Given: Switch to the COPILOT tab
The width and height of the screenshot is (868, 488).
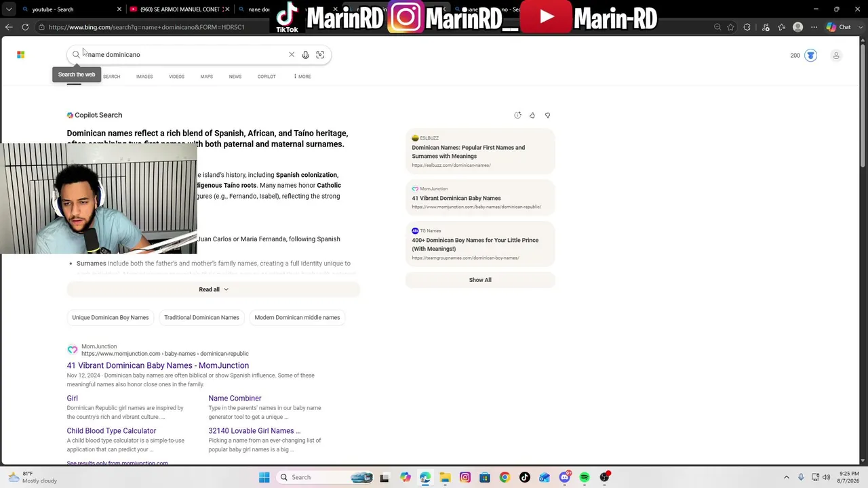Looking at the screenshot, I should (x=267, y=77).
